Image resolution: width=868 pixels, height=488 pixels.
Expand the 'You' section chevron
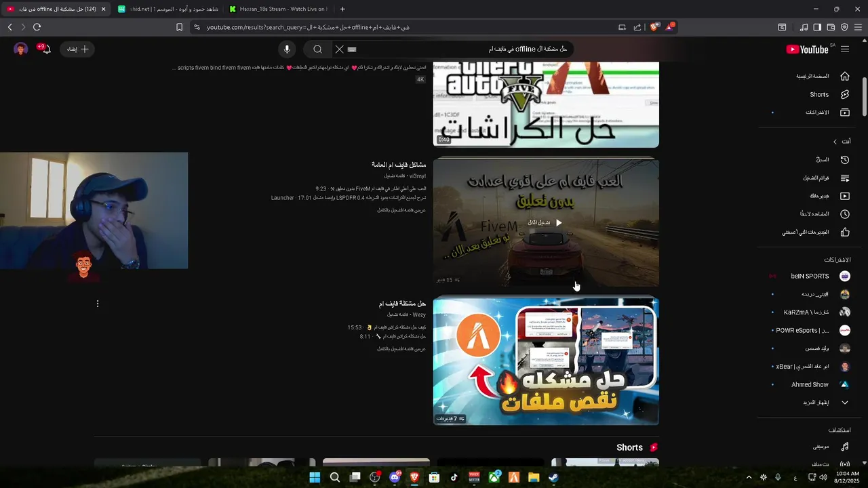pos(835,142)
